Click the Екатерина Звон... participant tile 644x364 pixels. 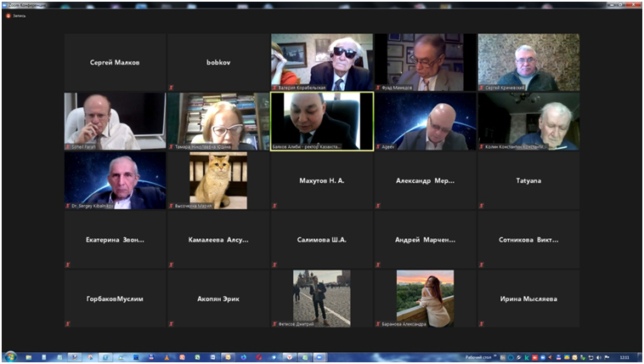115,240
